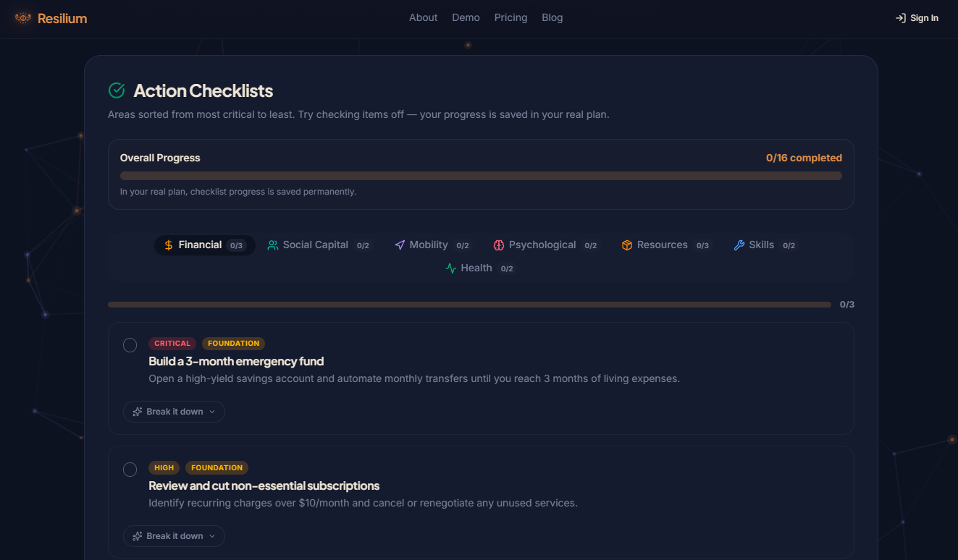
Task: Visit the Blog link
Action: point(552,17)
